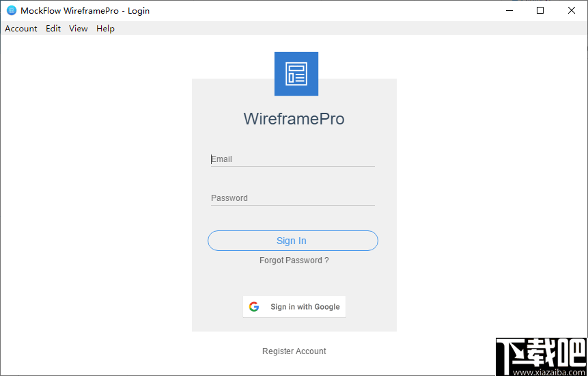
Task: Click the window title text in title bar
Action: tap(85, 11)
